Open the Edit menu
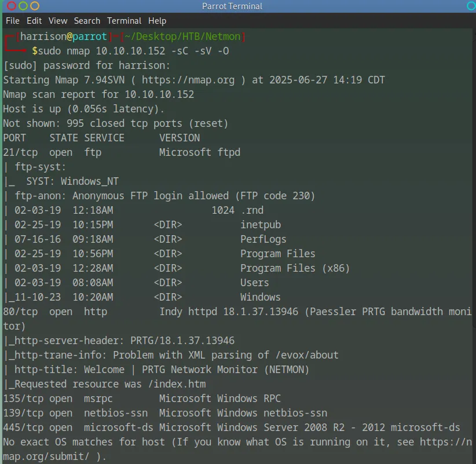 (34, 21)
